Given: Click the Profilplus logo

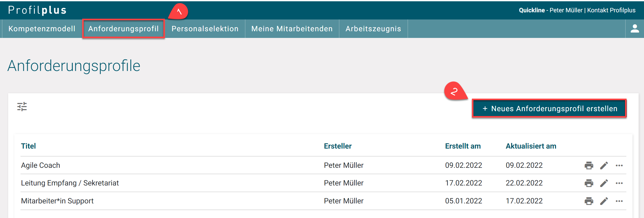Looking at the screenshot, I should 37,10.
